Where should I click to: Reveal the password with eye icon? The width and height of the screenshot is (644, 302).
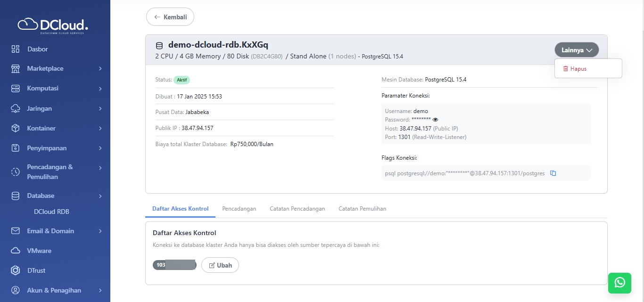click(x=435, y=120)
